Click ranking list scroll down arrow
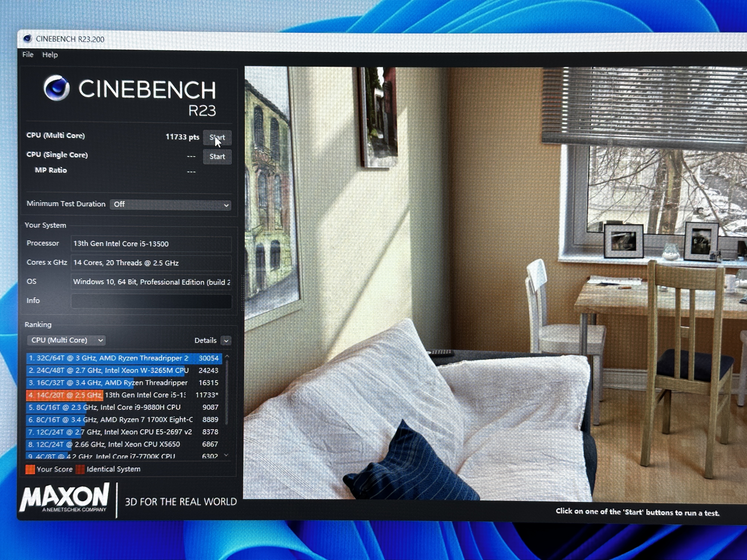Viewport: 747px width, 560px height. [226, 455]
